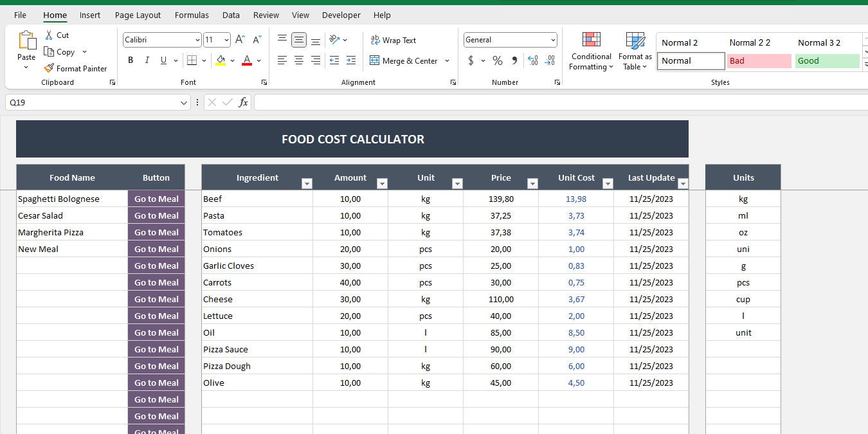Click Go to Meal for Margherita Pizza
Image resolution: width=868 pixels, height=434 pixels.
[156, 232]
